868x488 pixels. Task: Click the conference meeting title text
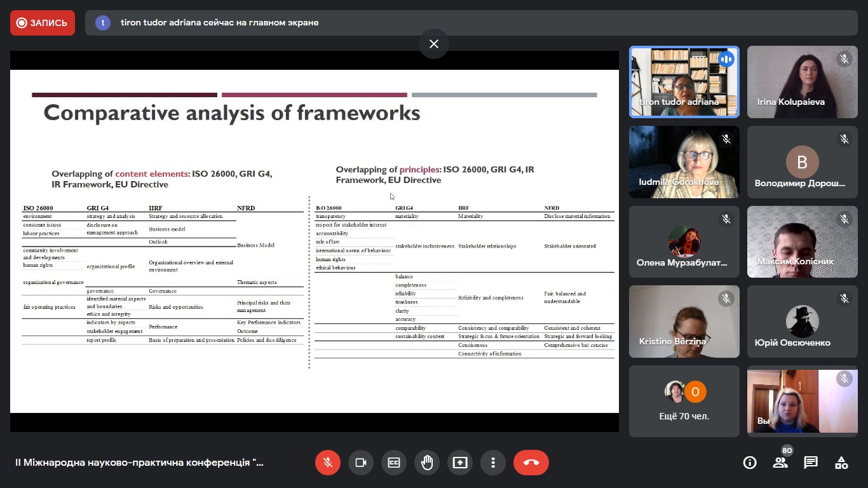click(139, 463)
